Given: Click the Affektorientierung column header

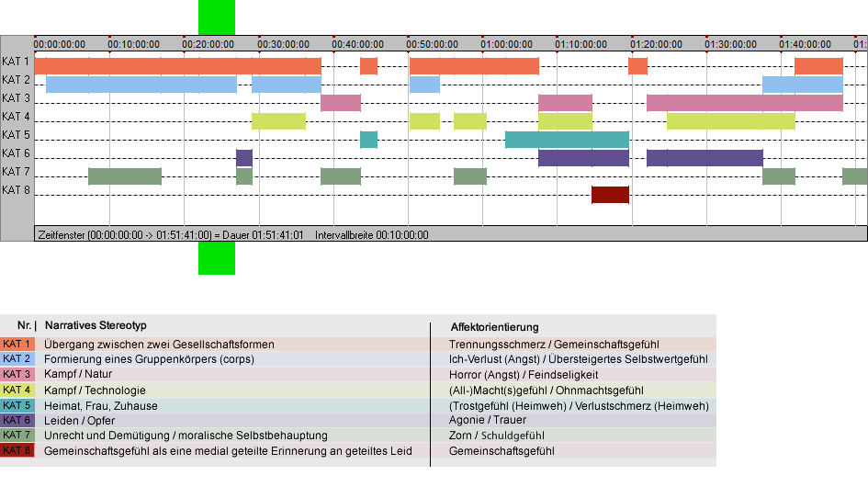Looking at the screenshot, I should coord(494,327).
